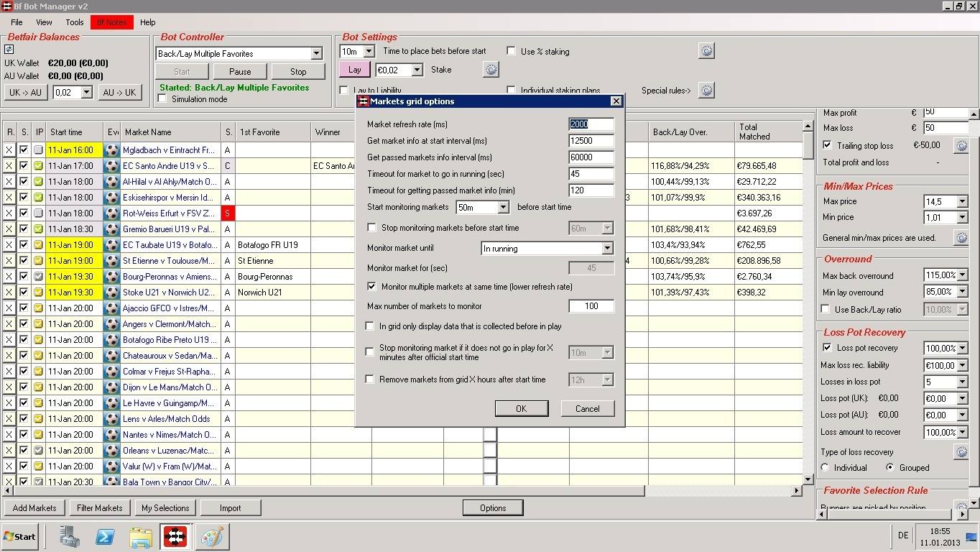Select the Individual loss recovery radio button
Image resolution: width=980 pixels, height=552 pixels.
click(x=825, y=467)
